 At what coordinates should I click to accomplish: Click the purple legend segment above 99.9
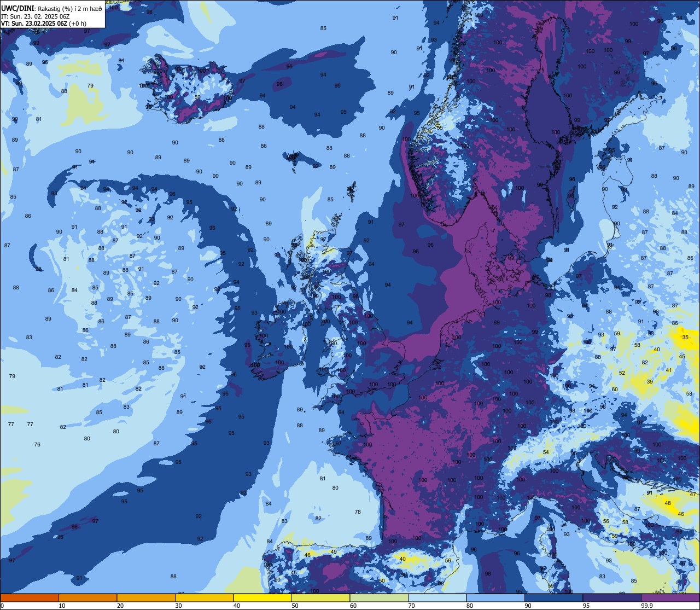click(670, 597)
